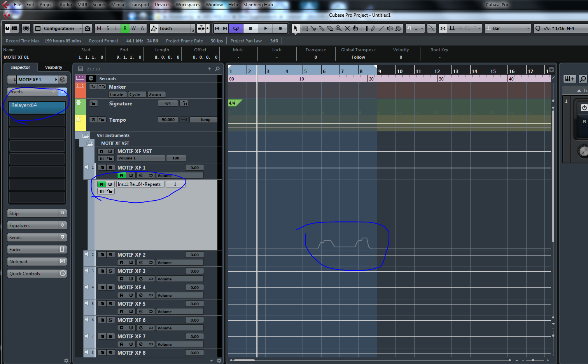Open the MIDI menu
This screenshot has width=588, height=364.
pos(82,5)
